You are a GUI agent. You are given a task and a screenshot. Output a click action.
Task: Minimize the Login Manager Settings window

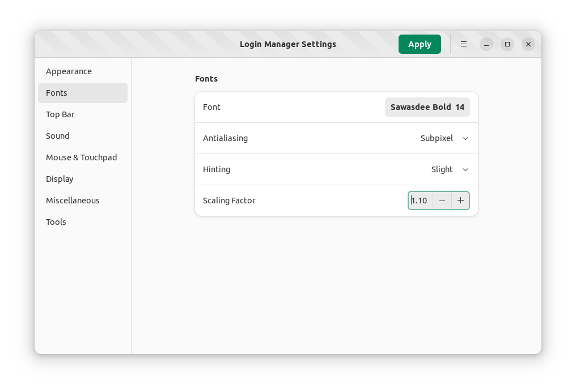click(x=486, y=44)
